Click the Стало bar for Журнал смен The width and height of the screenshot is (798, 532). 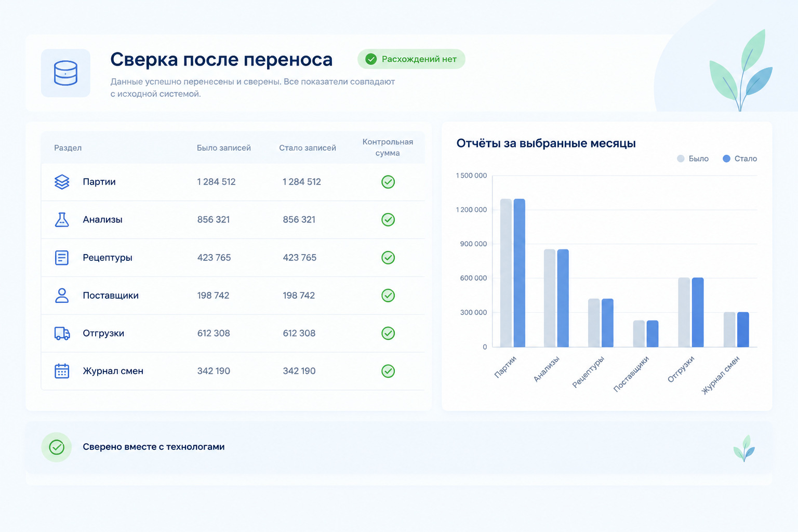(x=743, y=329)
